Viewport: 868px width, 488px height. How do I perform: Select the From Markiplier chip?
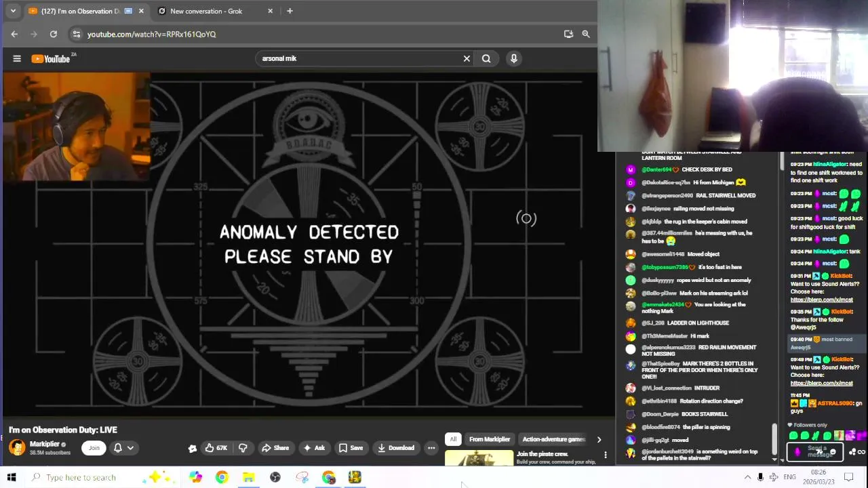(x=490, y=439)
